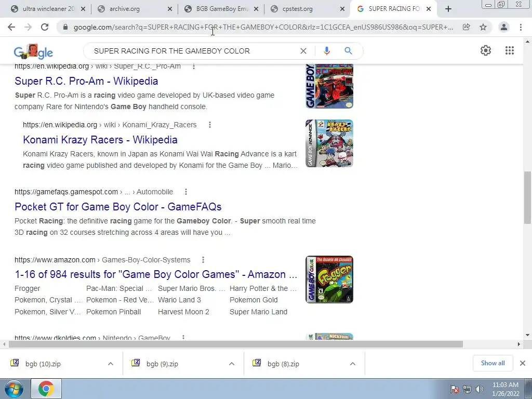Click the horizontal page scrollbar thumb

pos(236,344)
